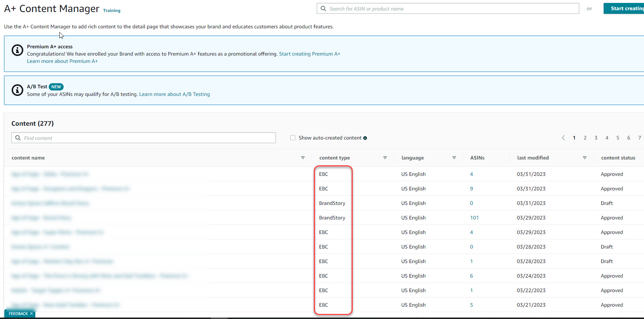Select date 03/22/2023 in last modified column

(531, 290)
